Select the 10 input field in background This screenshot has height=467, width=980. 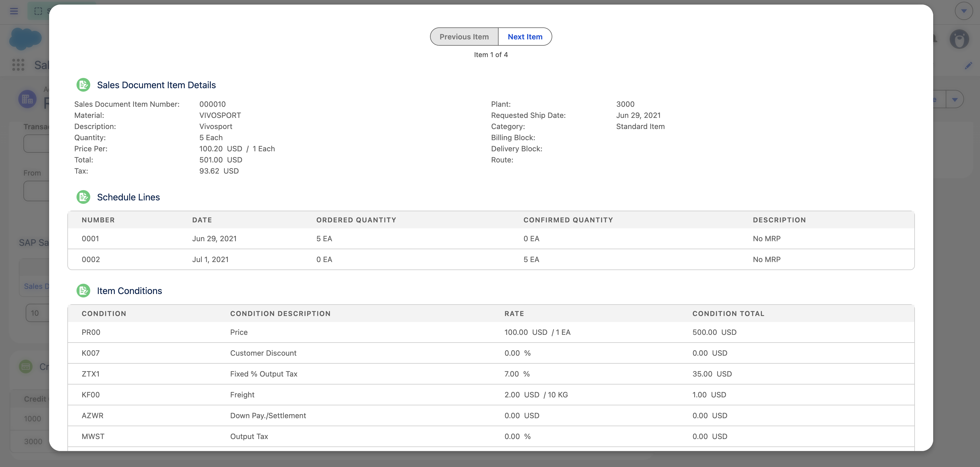pos(38,313)
